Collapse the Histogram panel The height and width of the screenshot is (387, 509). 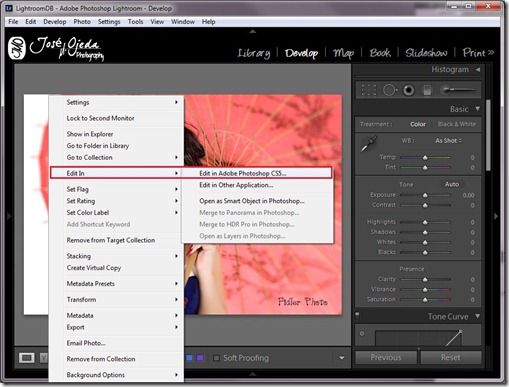[x=478, y=70]
